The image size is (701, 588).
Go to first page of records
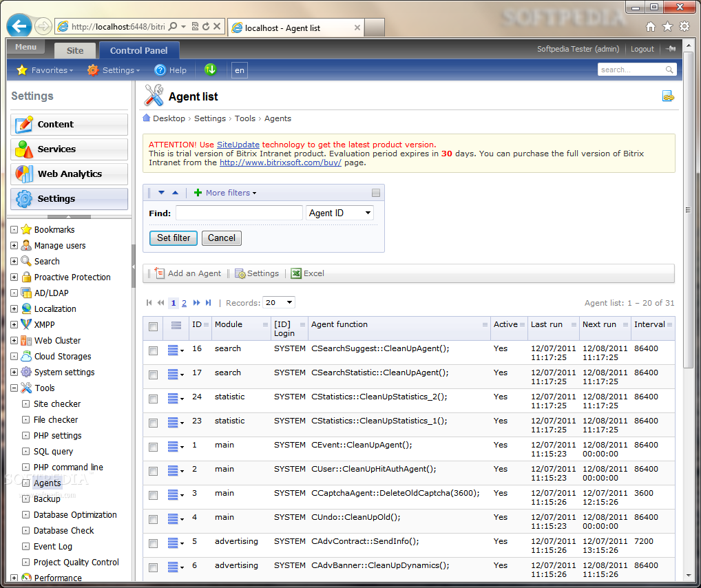(149, 303)
